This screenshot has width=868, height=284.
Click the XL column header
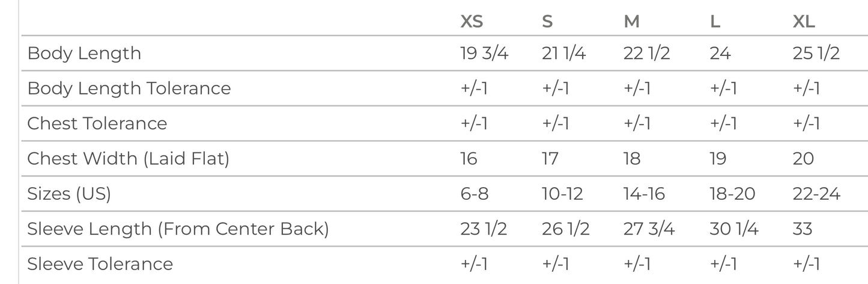pos(804,22)
